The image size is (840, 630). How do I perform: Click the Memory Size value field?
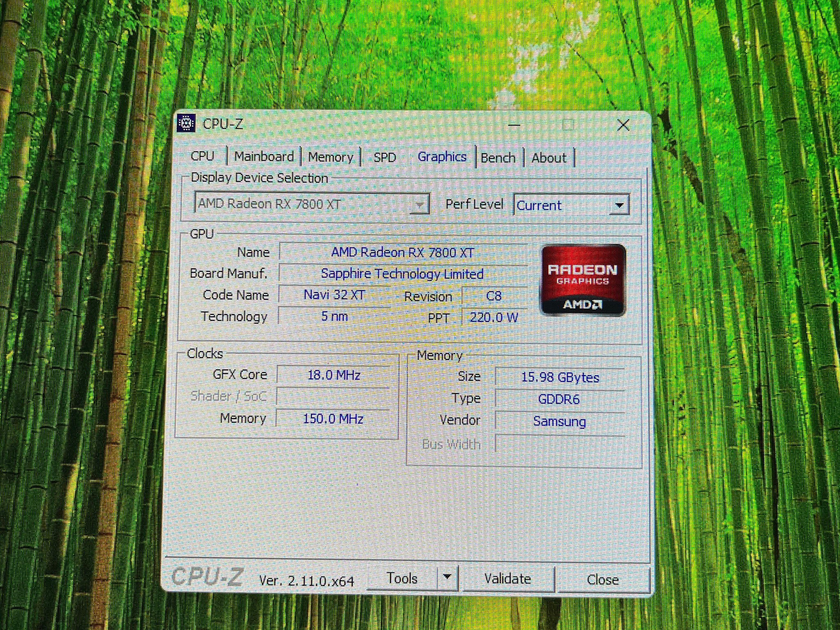tap(560, 377)
